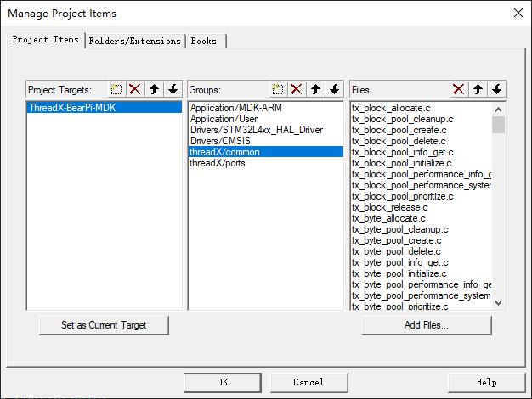This screenshot has height=399, width=532.
Task: Select ThreadX-BearPi-MDK target
Action: tap(104, 108)
